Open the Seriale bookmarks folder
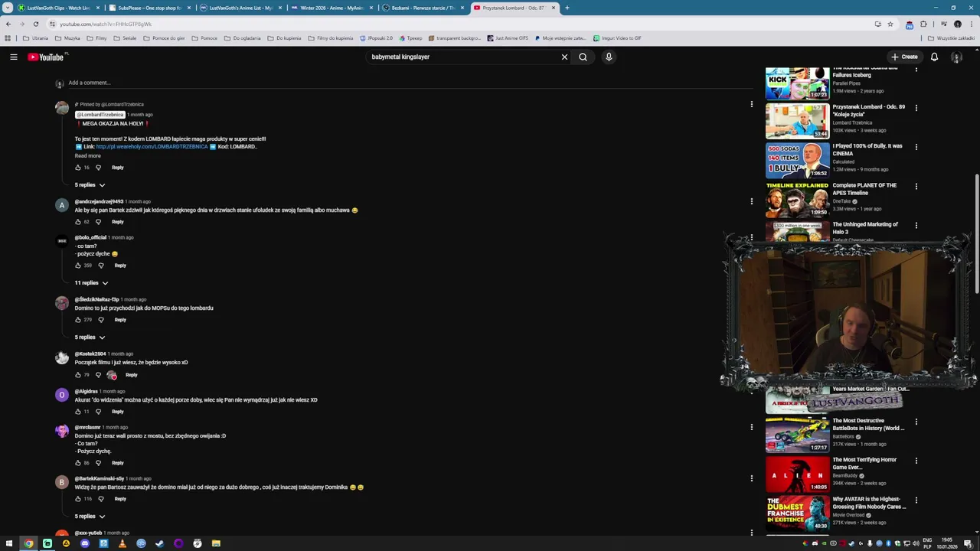The image size is (980, 551). tap(125, 38)
